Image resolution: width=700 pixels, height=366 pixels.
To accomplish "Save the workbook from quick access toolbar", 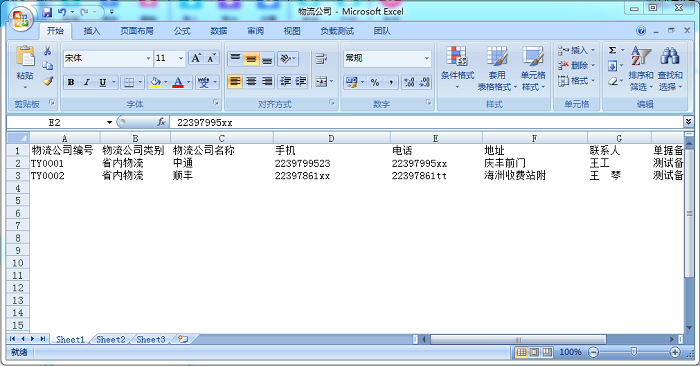I will click(x=47, y=12).
